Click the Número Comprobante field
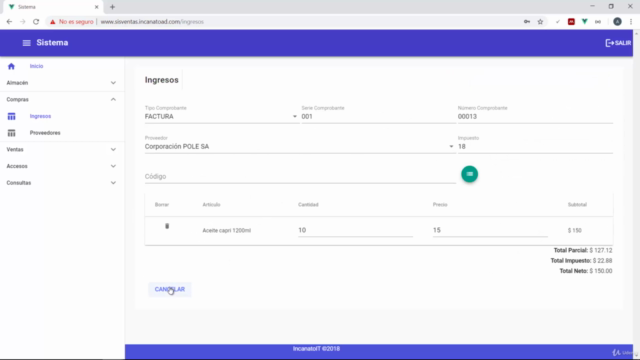Viewport: 640px width, 360px height. pyautogui.click(x=535, y=116)
